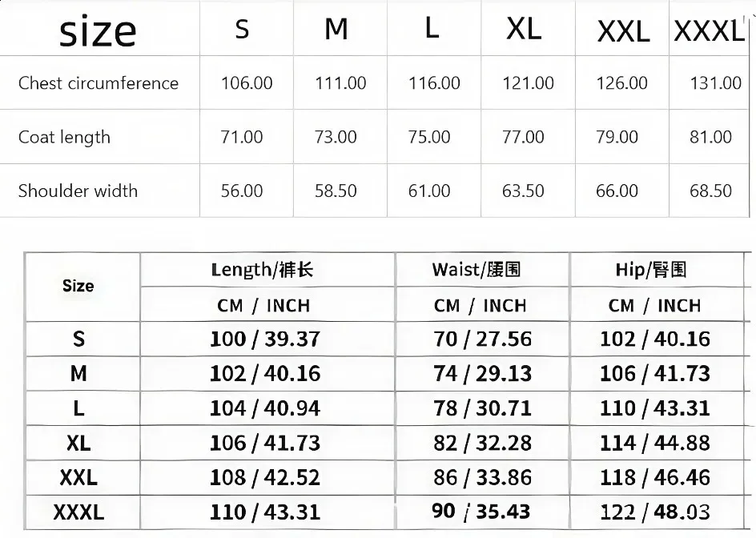Select the bold "Size" header in lower table
This screenshot has height=538, width=756.
[78, 286]
